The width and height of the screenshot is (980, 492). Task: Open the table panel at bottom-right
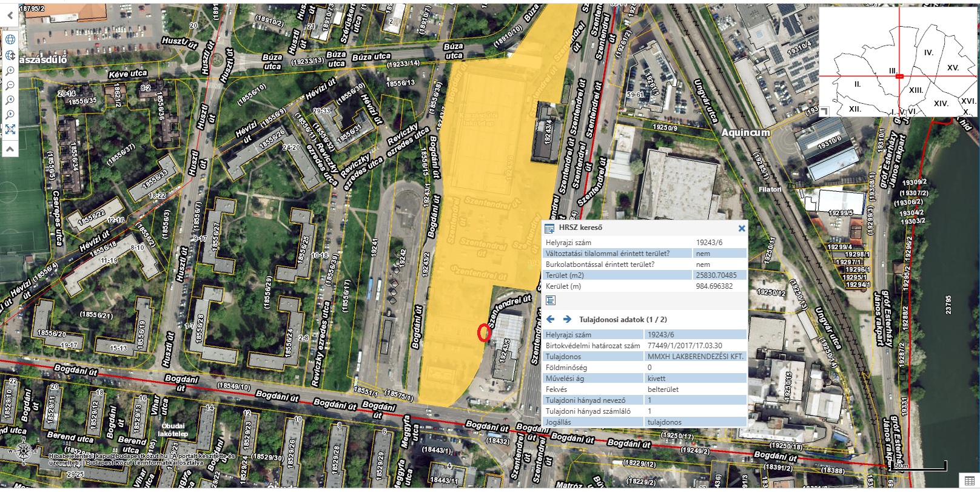[x=969, y=481]
